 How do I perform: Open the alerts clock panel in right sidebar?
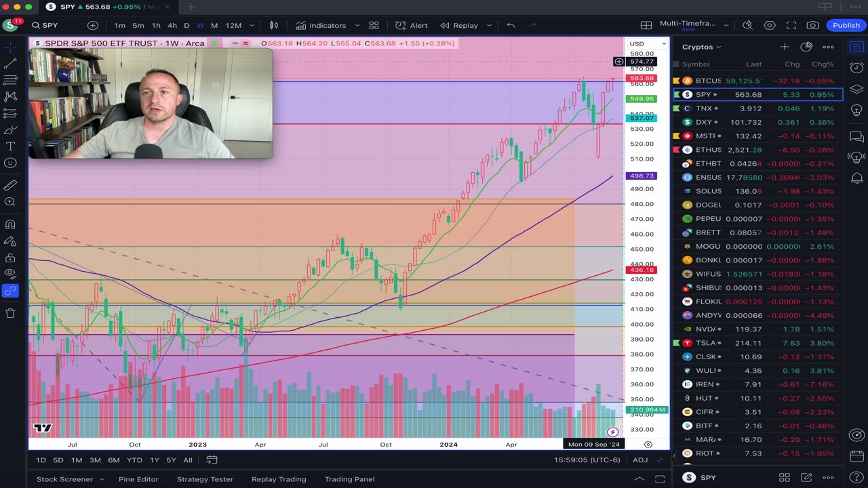tap(856, 68)
